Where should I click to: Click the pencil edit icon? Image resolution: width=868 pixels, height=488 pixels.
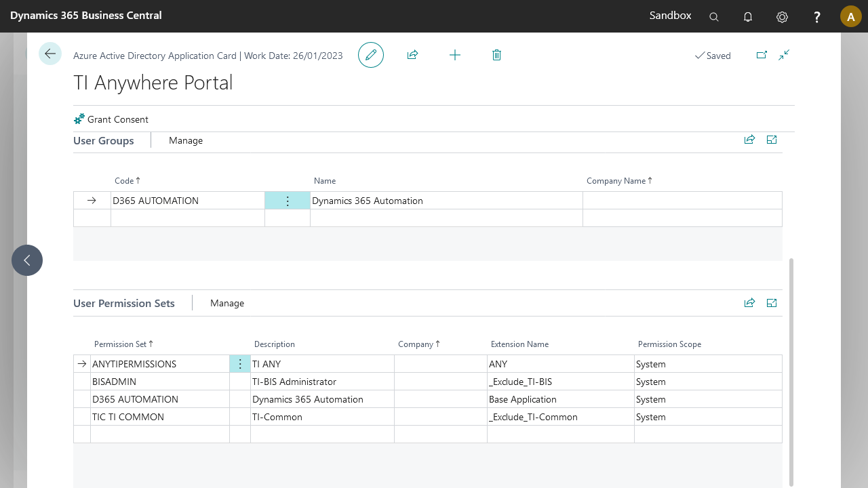click(371, 55)
